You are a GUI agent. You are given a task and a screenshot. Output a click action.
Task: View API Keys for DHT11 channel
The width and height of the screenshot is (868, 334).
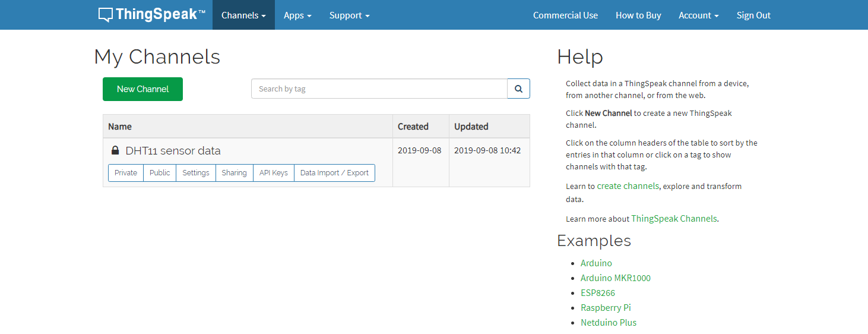tap(274, 173)
